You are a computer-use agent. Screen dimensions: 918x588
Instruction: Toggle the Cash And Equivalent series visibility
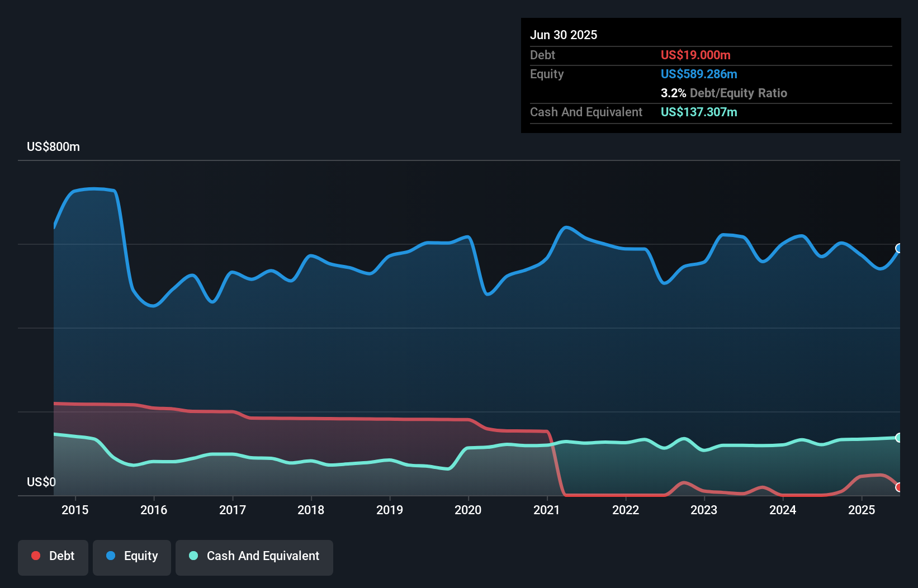254,556
